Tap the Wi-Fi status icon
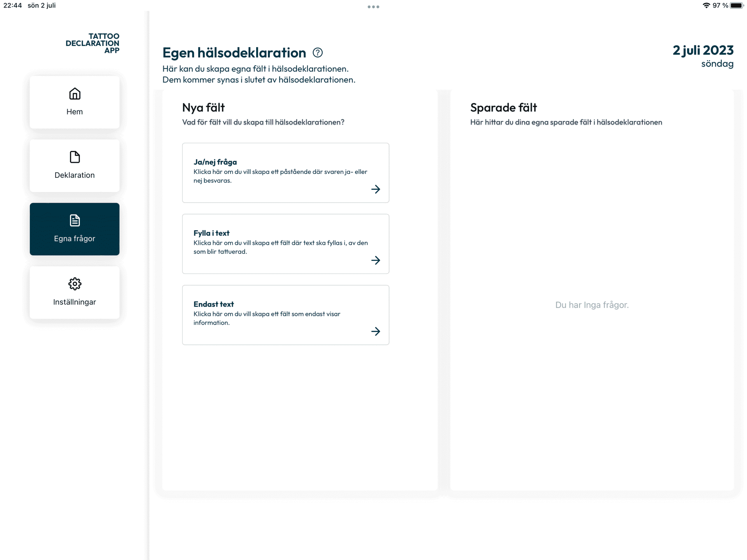 click(706, 6)
